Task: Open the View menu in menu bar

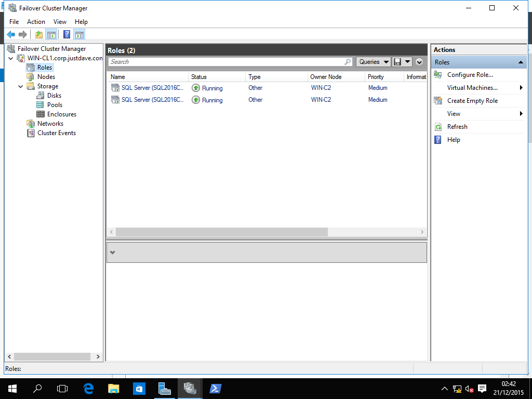Action: 60,22
